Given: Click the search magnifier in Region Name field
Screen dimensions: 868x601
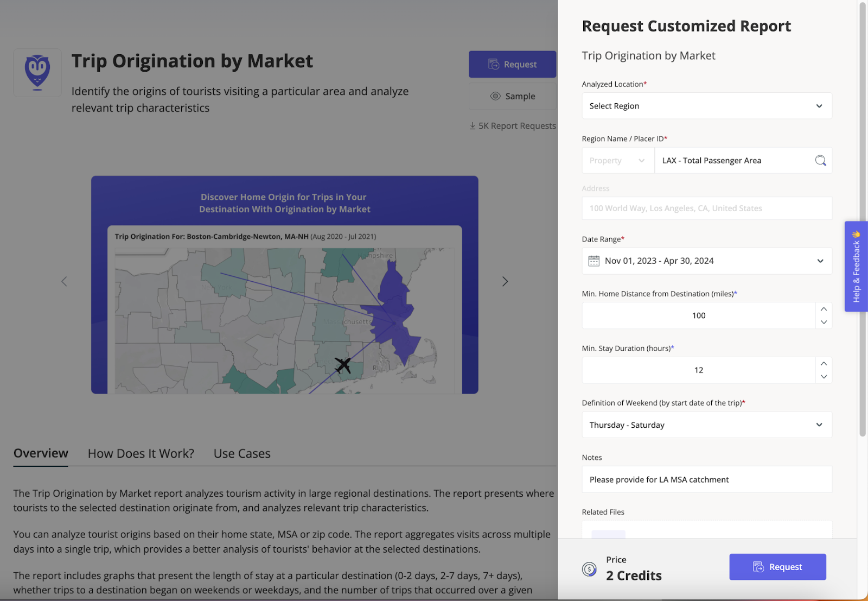Looking at the screenshot, I should pyautogui.click(x=820, y=161).
